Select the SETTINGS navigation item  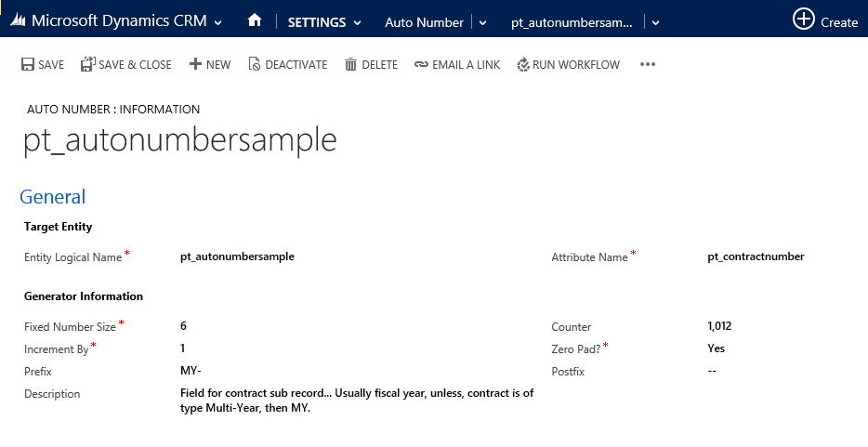point(317,22)
